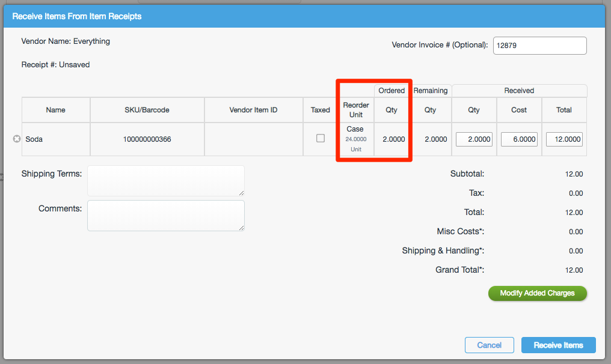Image resolution: width=611 pixels, height=364 pixels.
Task: Click the Name column header
Action: point(55,110)
